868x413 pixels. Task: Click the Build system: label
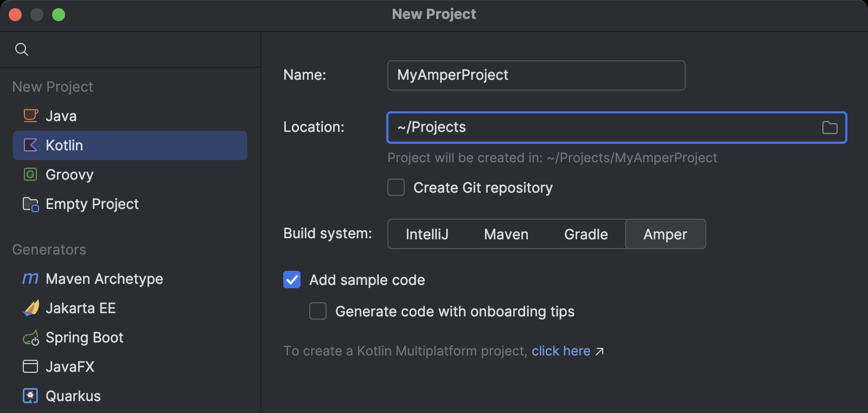tap(328, 233)
